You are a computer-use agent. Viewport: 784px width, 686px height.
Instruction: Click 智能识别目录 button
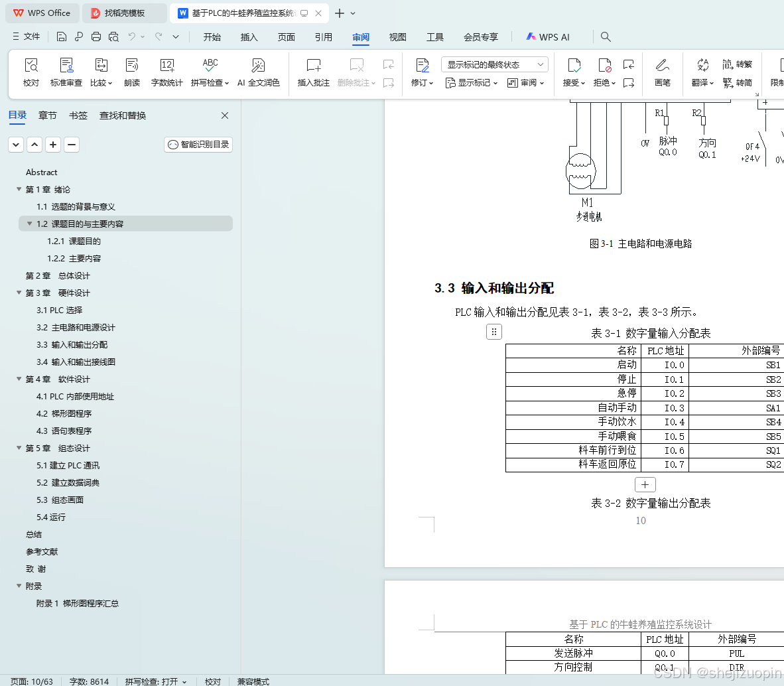pos(198,145)
